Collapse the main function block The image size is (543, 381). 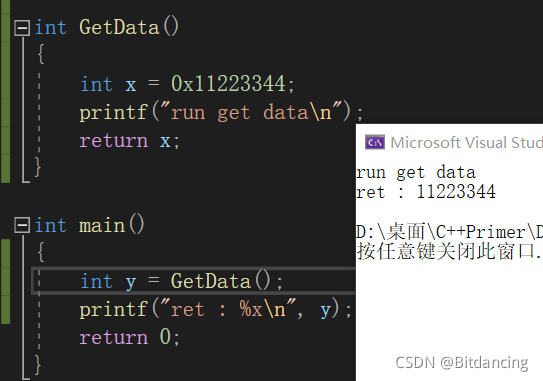(x=22, y=226)
